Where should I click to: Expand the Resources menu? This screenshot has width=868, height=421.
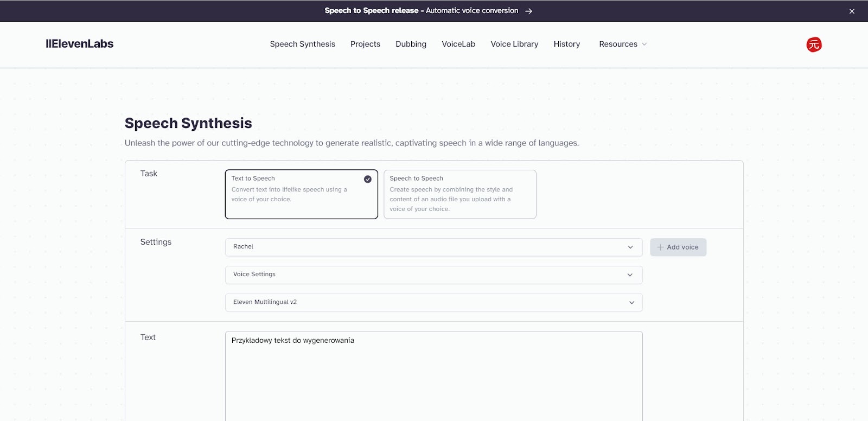click(x=623, y=44)
